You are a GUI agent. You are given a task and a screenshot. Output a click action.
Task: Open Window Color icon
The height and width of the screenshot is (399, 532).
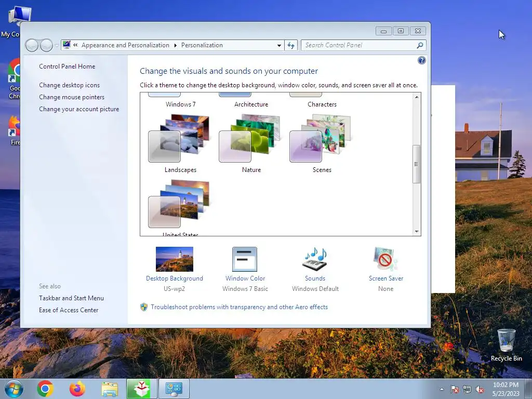tap(245, 259)
